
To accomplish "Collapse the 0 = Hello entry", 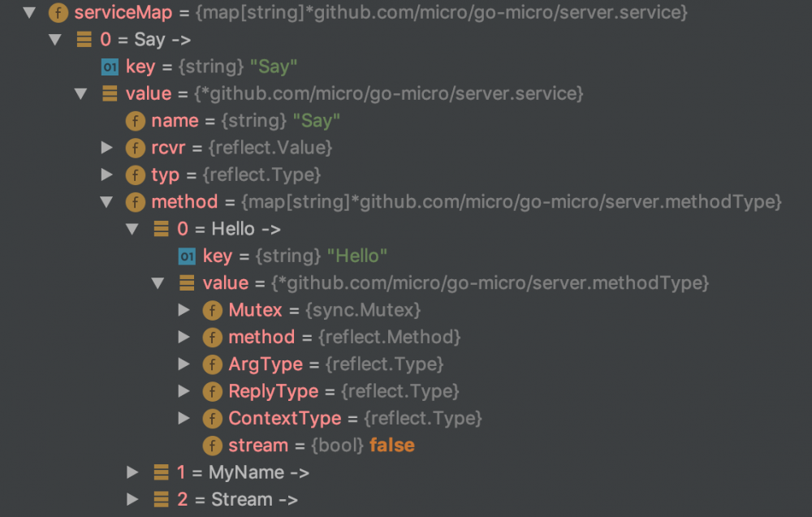I will point(132,229).
